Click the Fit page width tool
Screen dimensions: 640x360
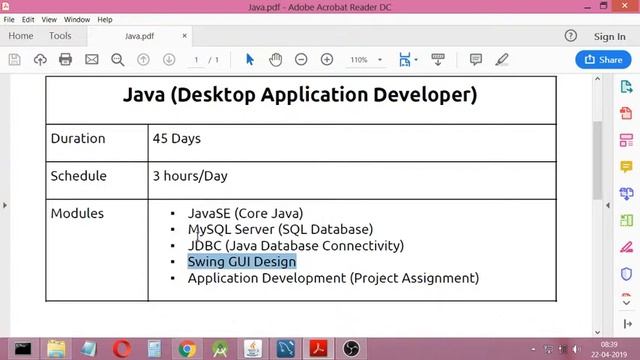click(404, 60)
